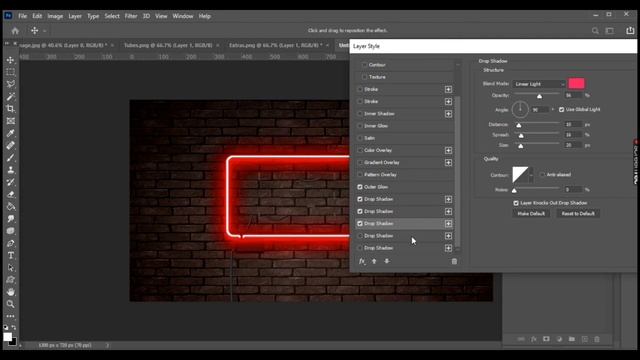The height and width of the screenshot is (360, 640).
Task: Click the search magnifier icon top right
Action: pos(595,31)
